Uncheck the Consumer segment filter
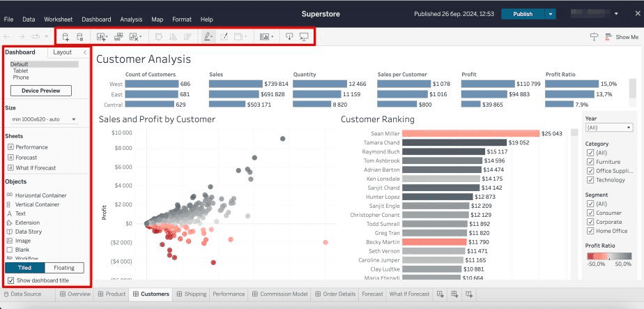 pyautogui.click(x=590, y=213)
